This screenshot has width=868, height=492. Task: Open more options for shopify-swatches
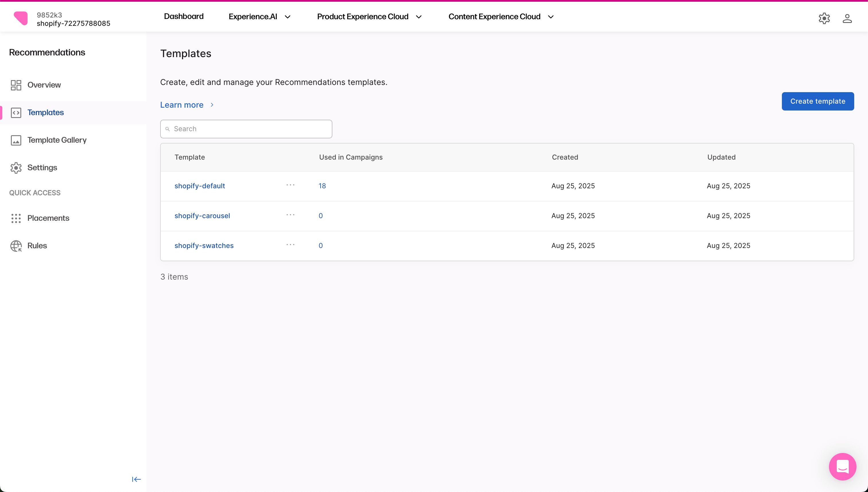point(290,245)
